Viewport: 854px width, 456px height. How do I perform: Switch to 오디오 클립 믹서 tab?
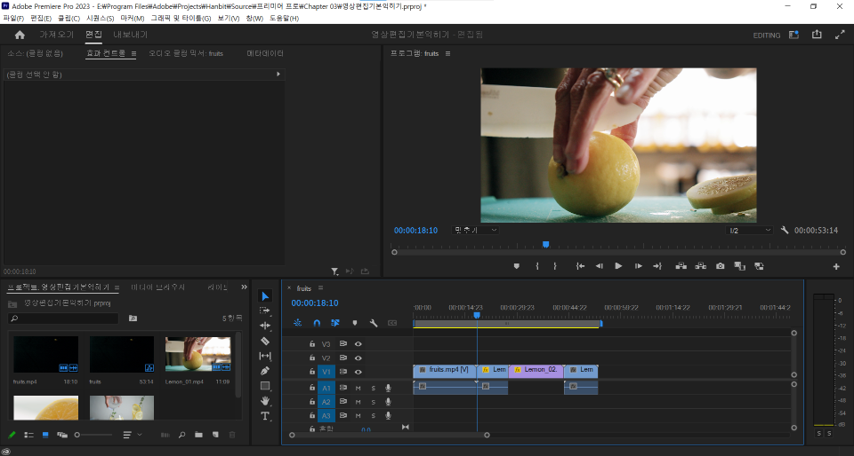tap(186, 53)
